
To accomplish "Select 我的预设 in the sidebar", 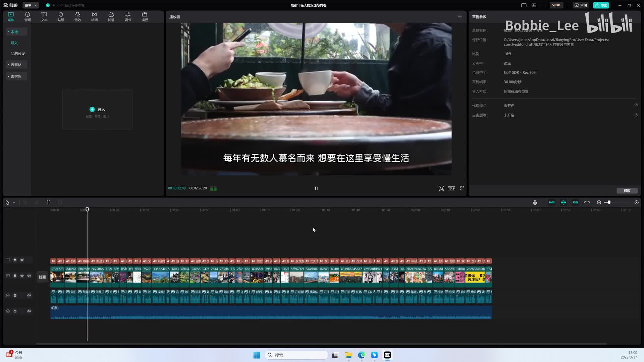I will click(x=18, y=54).
